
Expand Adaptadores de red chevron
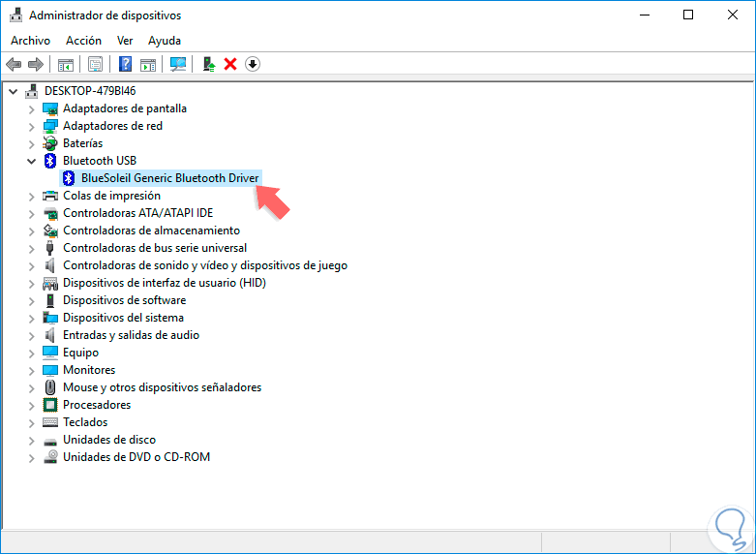click(31, 127)
